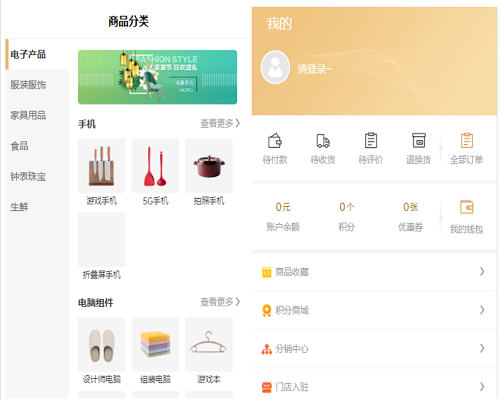Screen dimensions: 500x400
Task: Expand 查看更多 next to 电脑组件
Action: 220,302
